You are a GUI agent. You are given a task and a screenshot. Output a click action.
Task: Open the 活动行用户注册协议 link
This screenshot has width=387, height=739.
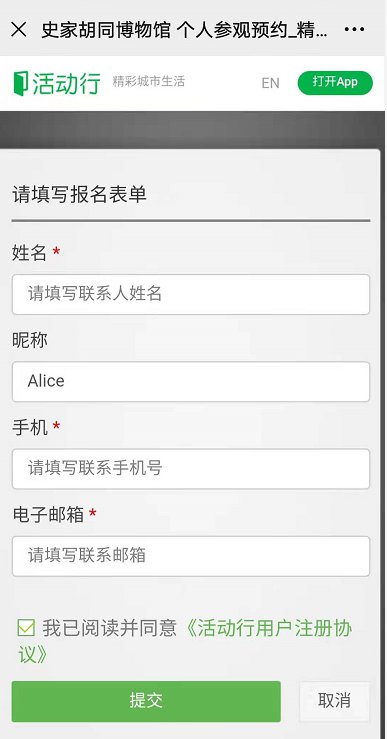(185, 641)
